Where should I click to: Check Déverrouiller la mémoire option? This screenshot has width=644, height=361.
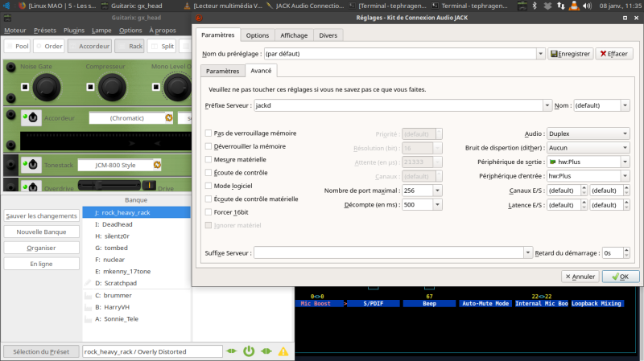pos(208,146)
